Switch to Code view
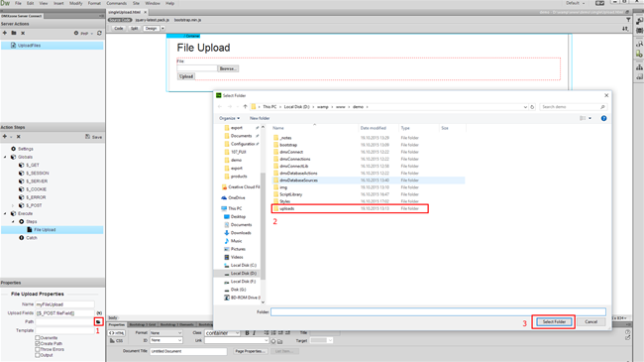The height and width of the screenshot is (362, 644). [x=119, y=29]
